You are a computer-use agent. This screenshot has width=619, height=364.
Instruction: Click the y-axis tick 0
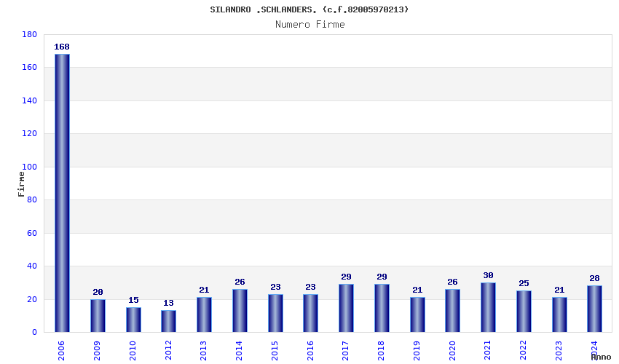[34, 333]
